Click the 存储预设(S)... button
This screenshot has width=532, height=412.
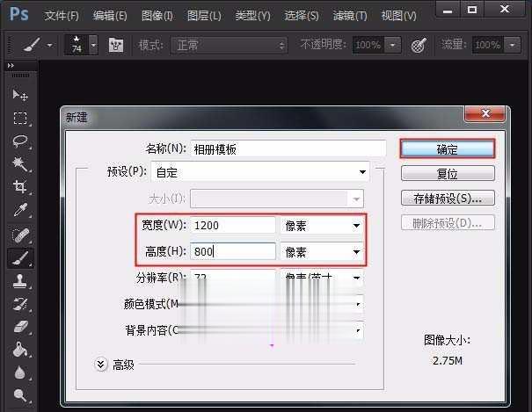448,199
